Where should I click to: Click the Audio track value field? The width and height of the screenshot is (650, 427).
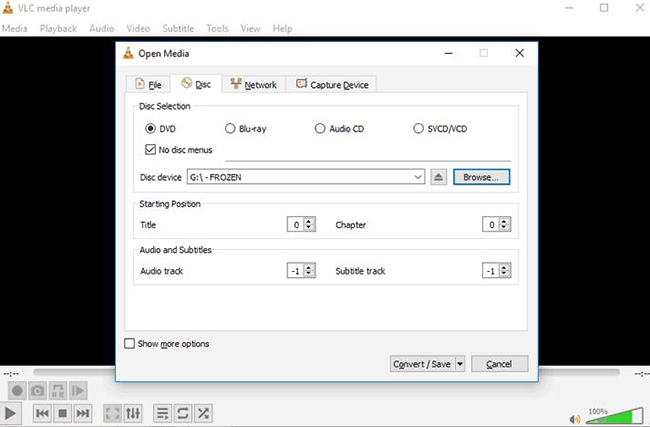point(296,271)
